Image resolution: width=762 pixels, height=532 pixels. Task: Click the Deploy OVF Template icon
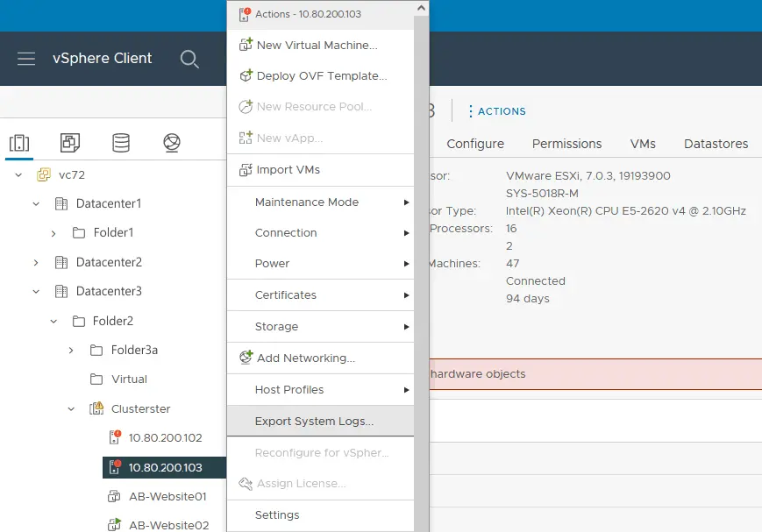[x=246, y=75]
